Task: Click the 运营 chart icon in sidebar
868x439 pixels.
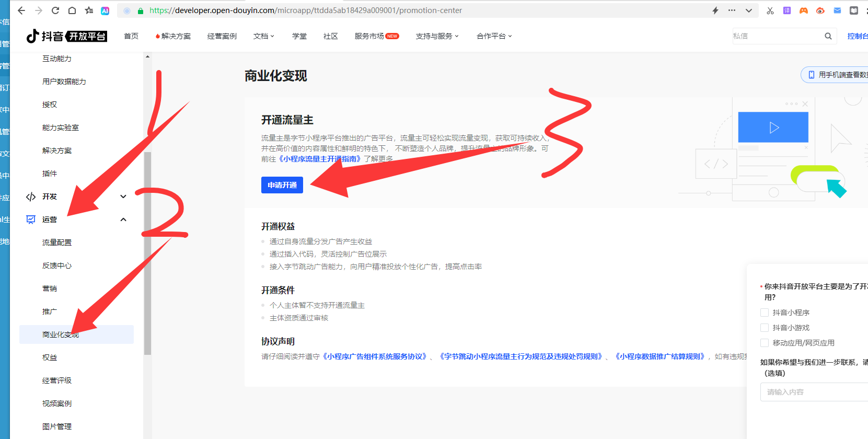Action: pyautogui.click(x=31, y=219)
